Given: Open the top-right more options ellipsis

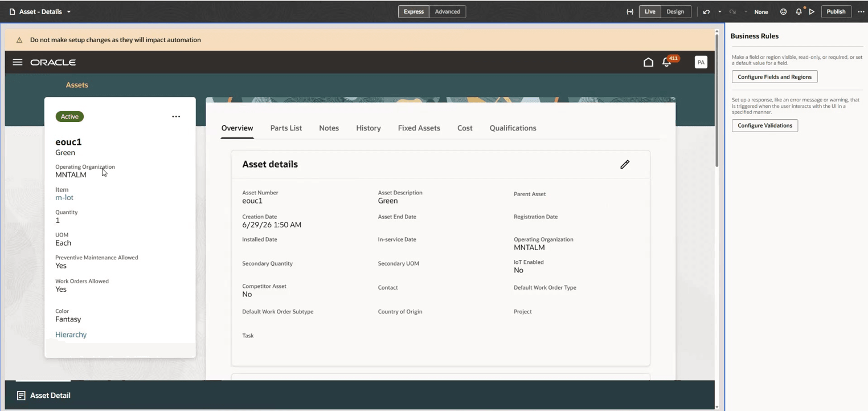Looking at the screenshot, I should pos(861,11).
